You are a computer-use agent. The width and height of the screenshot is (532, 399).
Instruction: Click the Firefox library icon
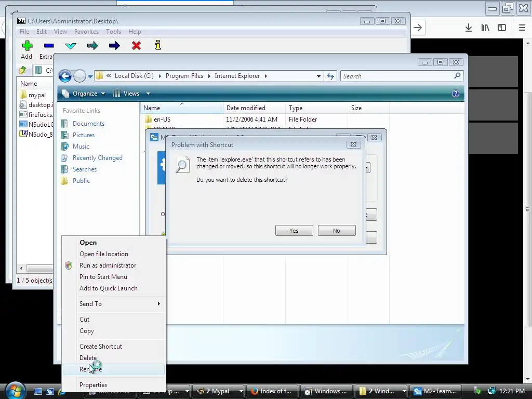(x=485, y=28)
